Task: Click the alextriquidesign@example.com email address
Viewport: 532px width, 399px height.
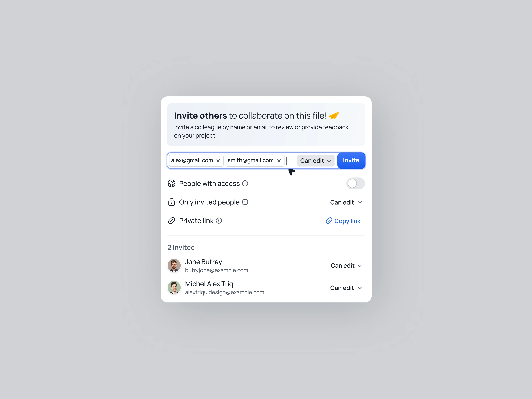Action: click(224, 292)
